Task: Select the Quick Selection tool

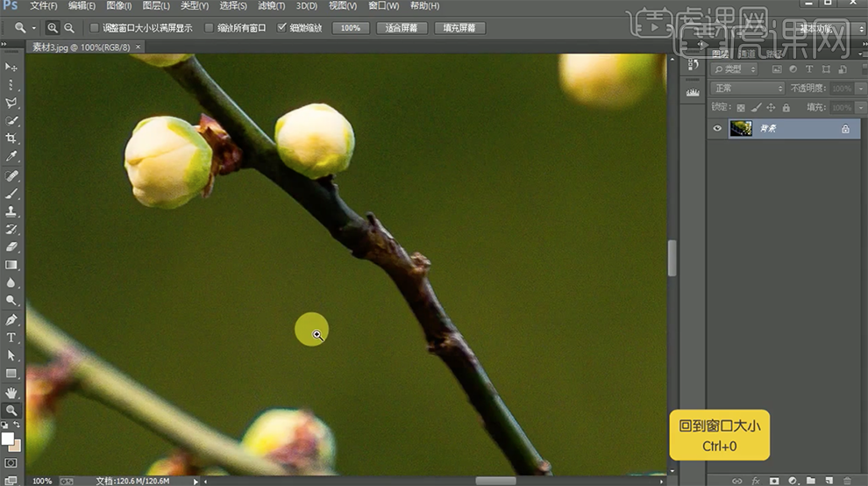Action: [11, 120]
